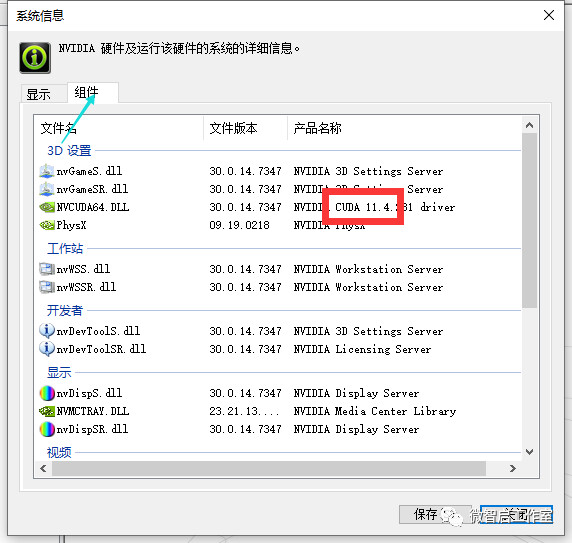Click the nvGameSR.dll file icon

click(47, 189)
